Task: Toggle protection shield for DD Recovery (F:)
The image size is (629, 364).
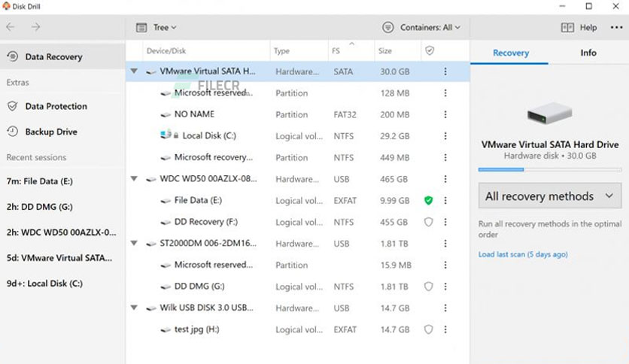Action: pyautogui.click(x=429, y=222)
